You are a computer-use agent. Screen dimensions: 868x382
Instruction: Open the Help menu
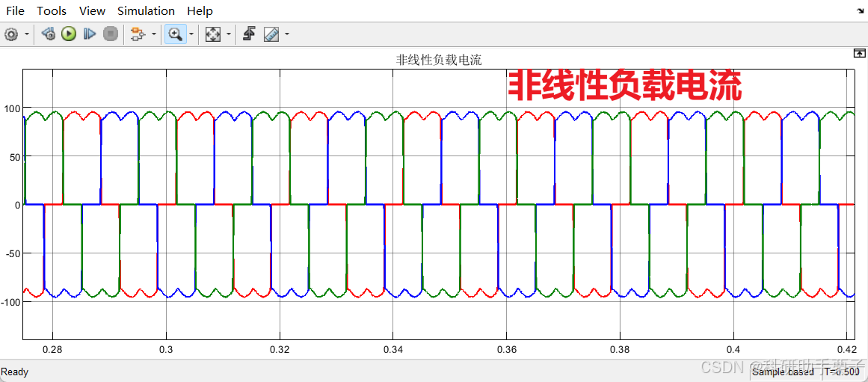click(x=200, y=11)
